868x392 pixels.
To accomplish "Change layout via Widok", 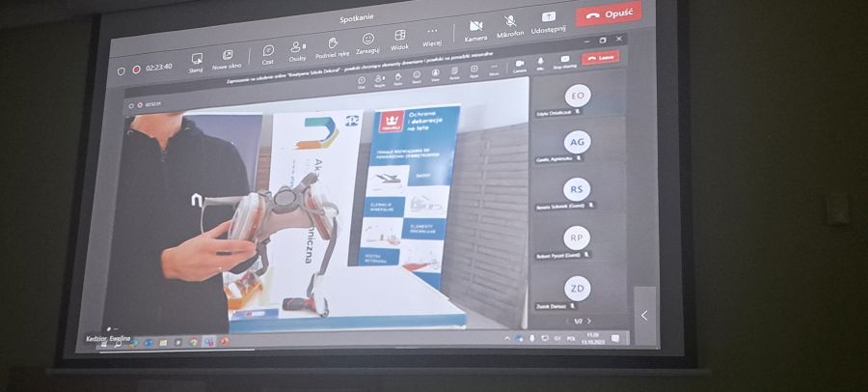I will pyautogui.click(x=399, y=40).
